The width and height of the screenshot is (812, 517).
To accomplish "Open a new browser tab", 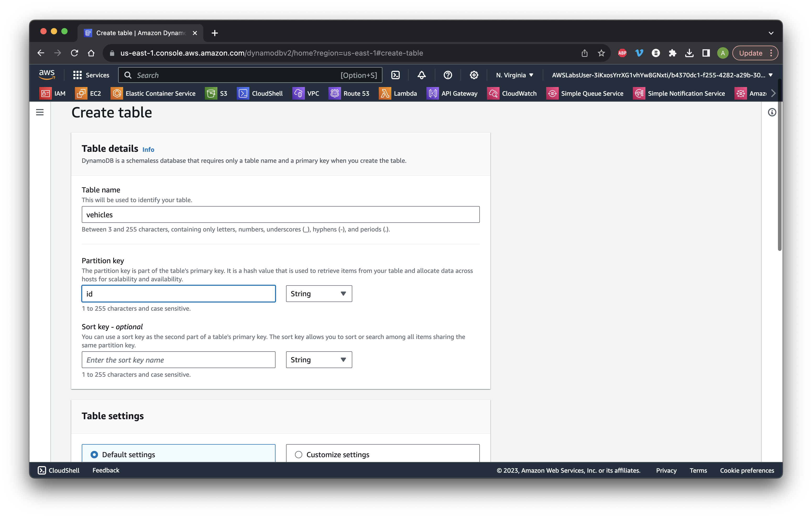I will point(215,33).
